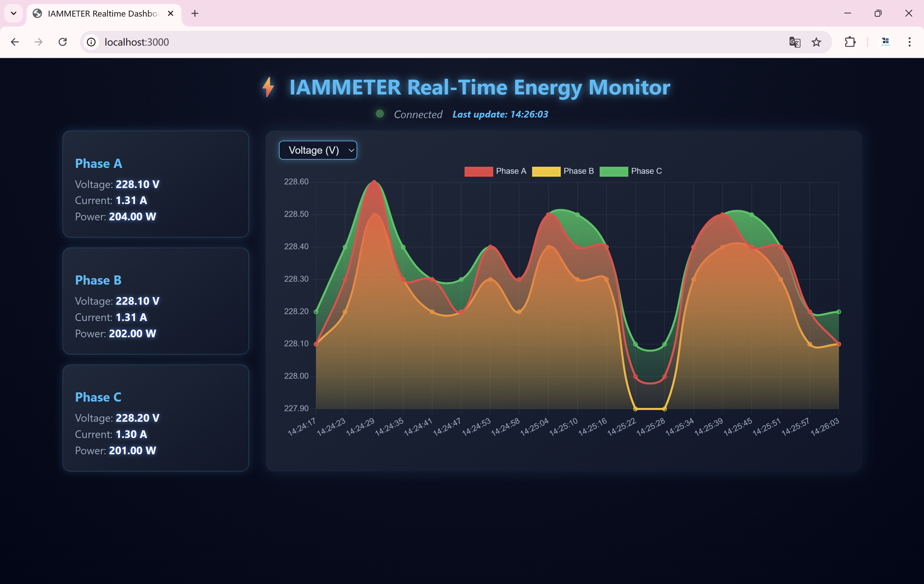Open the Voltage (V) metric dropdown
924x584 pixels.
tap(318, 150)
